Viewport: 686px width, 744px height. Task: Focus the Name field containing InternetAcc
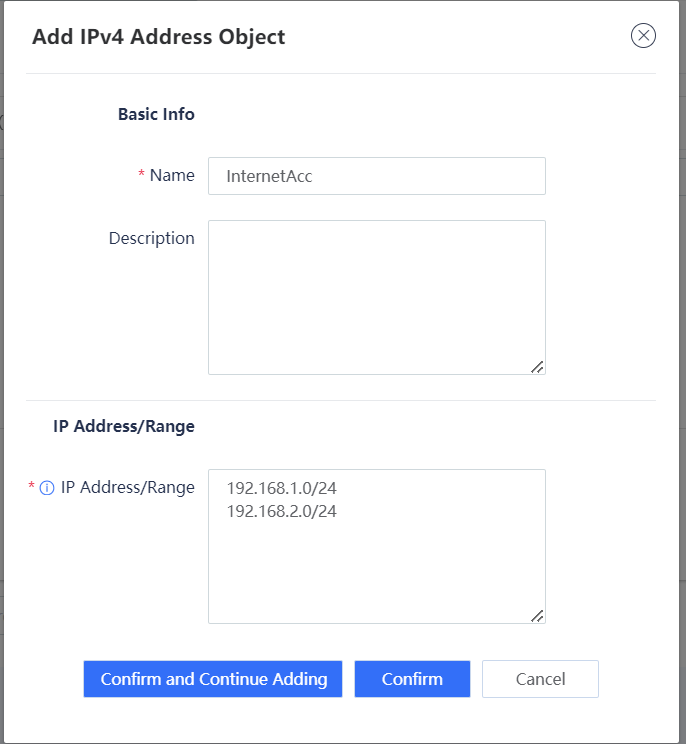click(377, 176)
